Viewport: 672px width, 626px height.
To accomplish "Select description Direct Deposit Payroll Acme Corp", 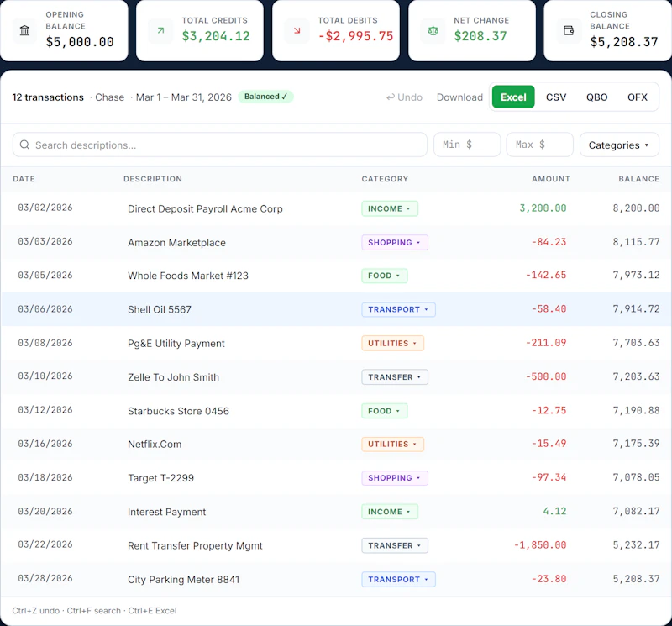I will (x=205, y=209).
